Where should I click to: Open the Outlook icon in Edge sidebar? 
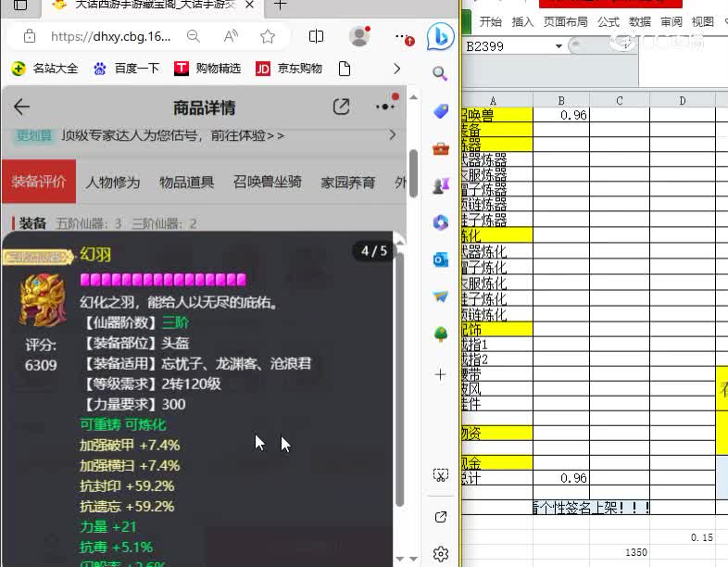point(441,259)
